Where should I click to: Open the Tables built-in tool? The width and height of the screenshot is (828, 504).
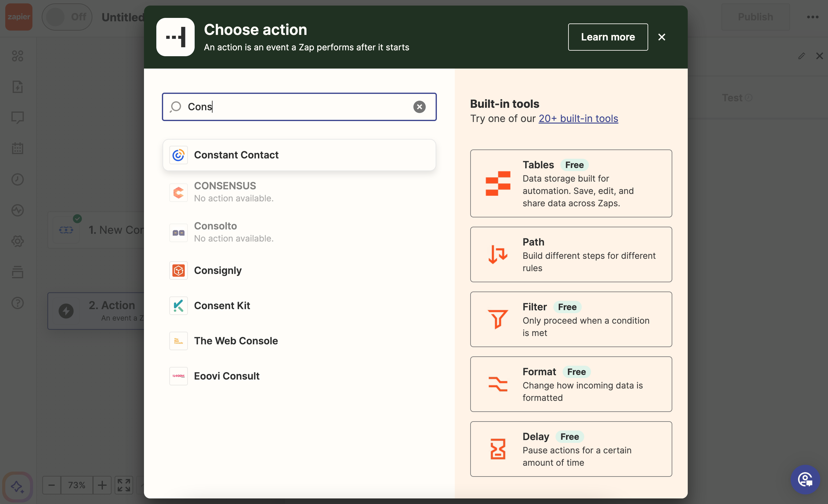point(571,183)
